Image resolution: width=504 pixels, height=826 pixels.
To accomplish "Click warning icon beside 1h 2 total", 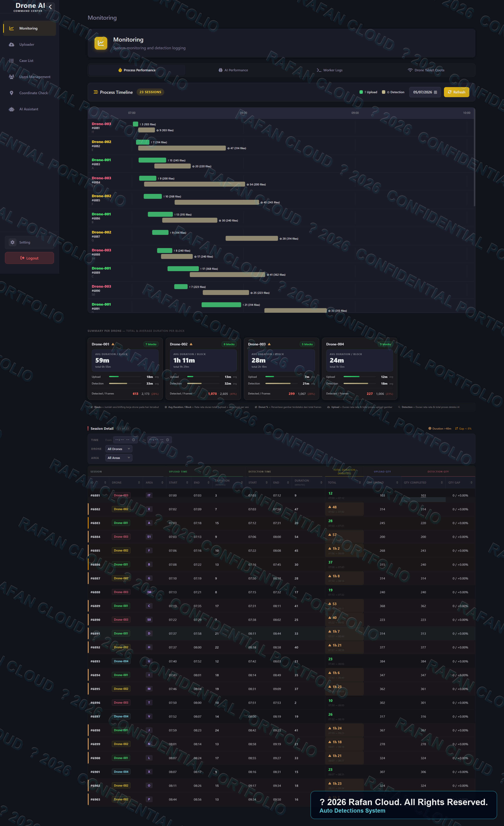I will (330, 548).
